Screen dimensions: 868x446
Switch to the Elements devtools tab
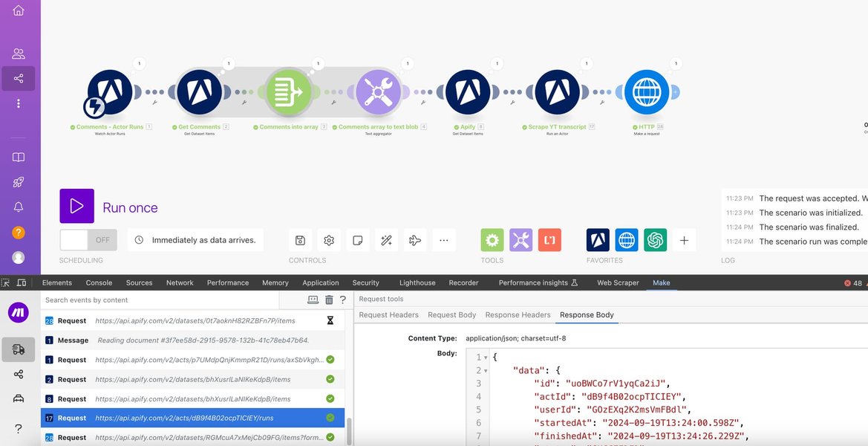pyautogui.click(x=57, y=282)
